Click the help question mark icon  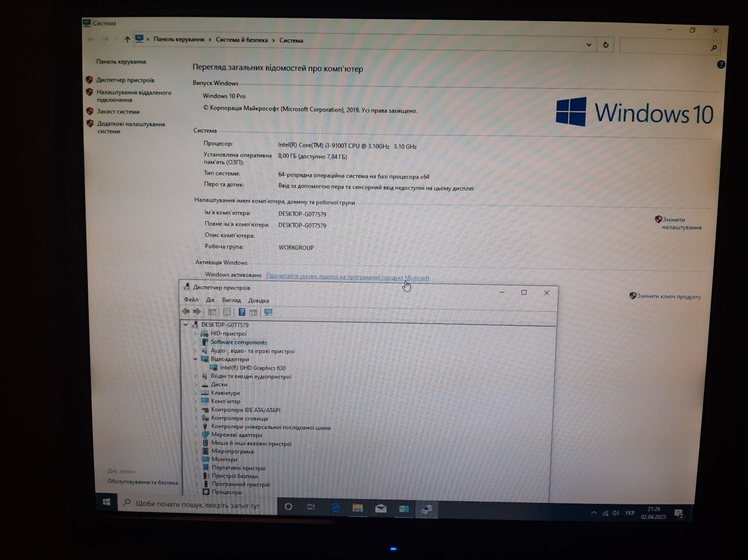pyautogui.click(x=721, y=64)
